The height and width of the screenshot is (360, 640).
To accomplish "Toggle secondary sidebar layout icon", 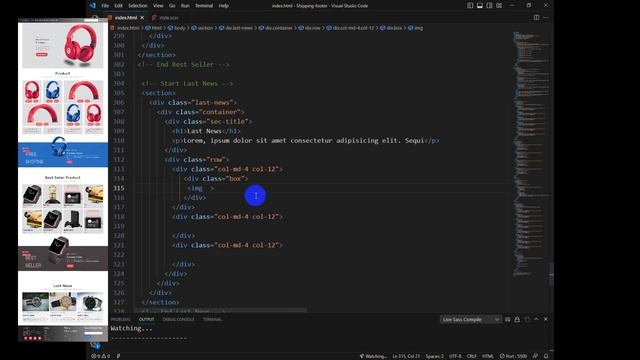I will 489,6.
